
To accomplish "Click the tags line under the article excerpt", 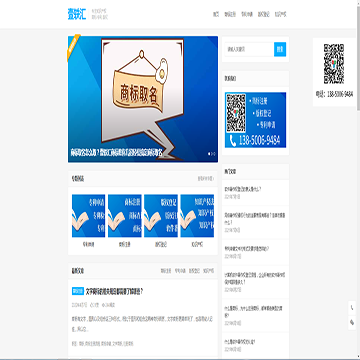I will [103, 343].
